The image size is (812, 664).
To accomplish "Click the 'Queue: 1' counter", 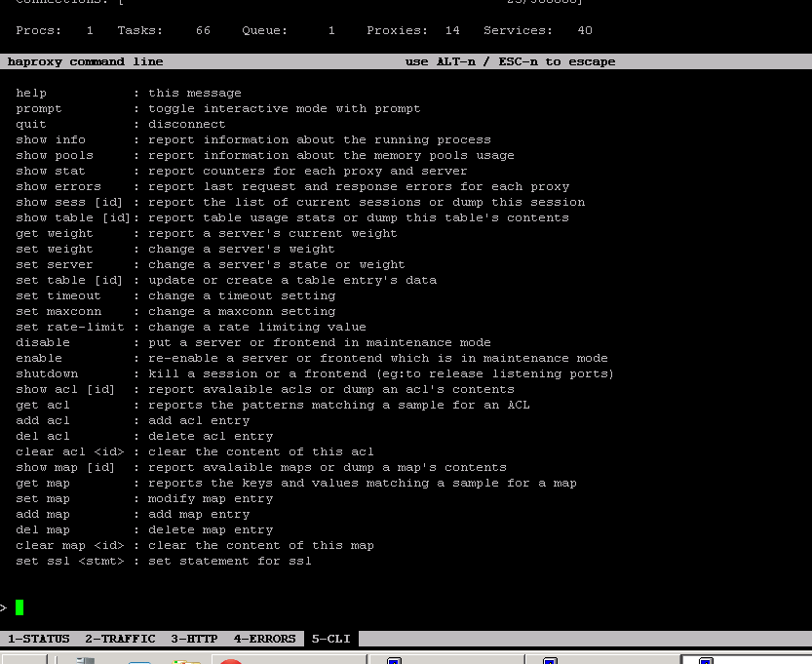I will click(289, 30).
